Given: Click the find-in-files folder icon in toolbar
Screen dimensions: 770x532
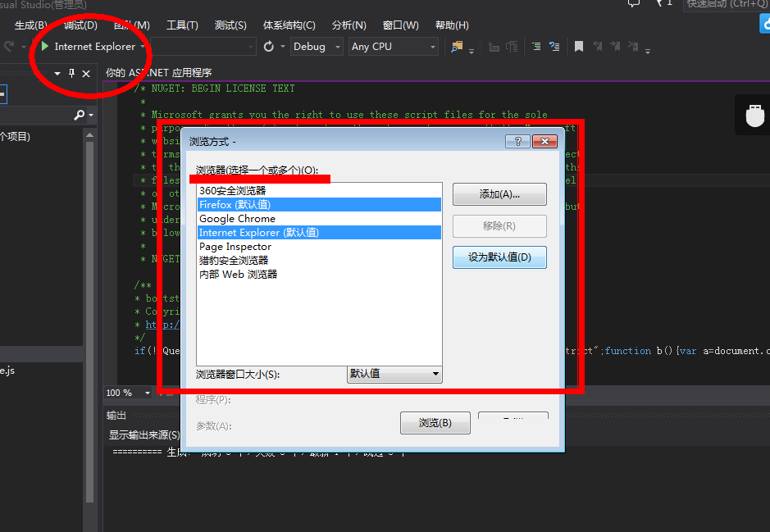Looking at the screenshot, I should click(x=457, y=47).
